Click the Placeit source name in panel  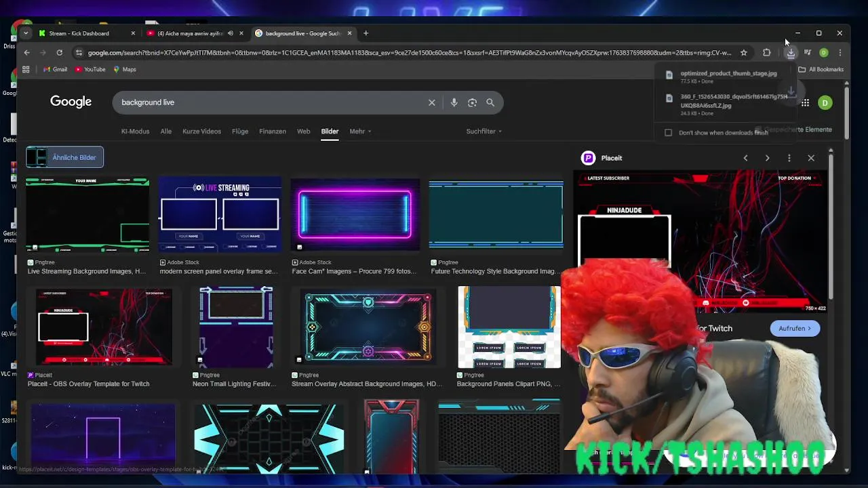point(611,158)
